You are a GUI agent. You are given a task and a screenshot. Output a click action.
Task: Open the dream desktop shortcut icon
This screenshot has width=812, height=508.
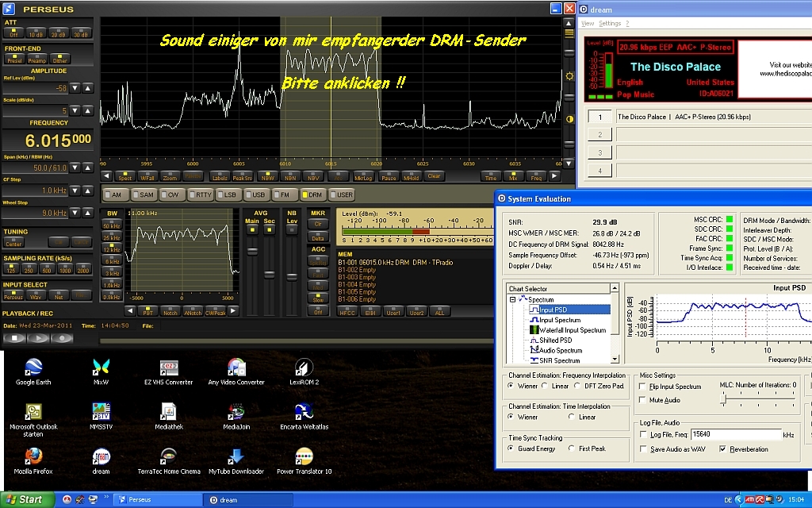click(101, 461)
